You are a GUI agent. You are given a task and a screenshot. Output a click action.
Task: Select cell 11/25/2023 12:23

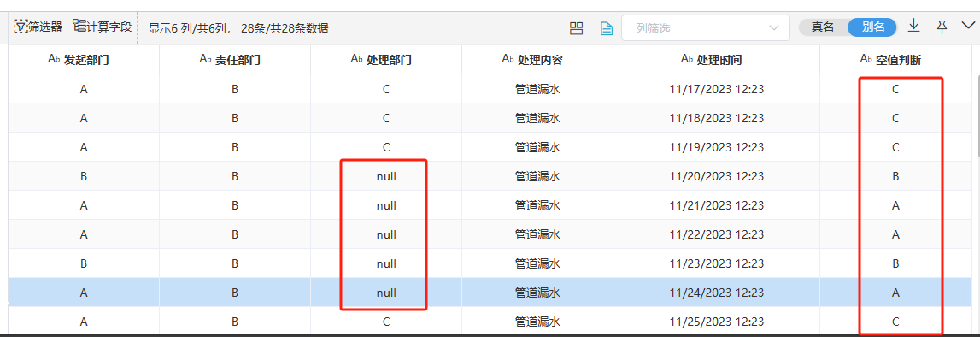[716, 322]
